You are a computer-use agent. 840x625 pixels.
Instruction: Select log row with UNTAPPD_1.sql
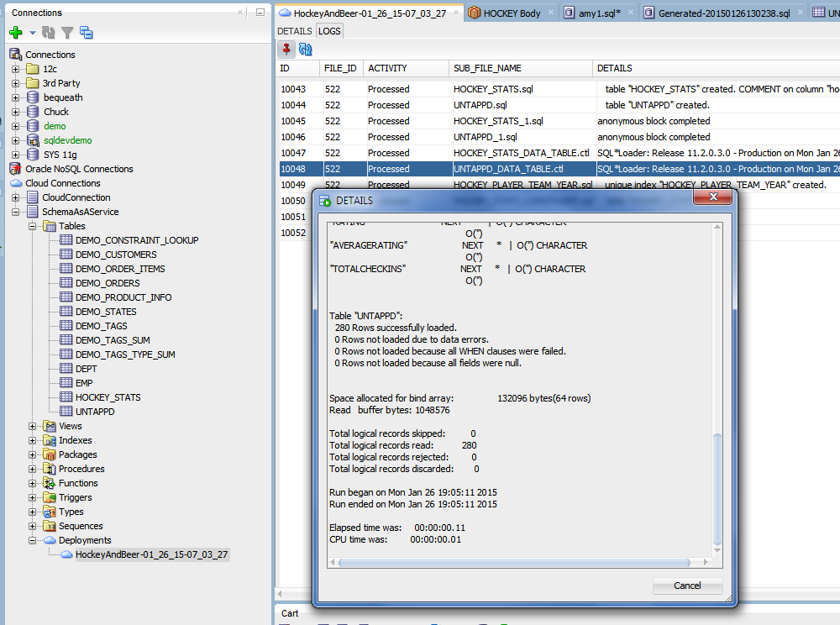(559, 137)
